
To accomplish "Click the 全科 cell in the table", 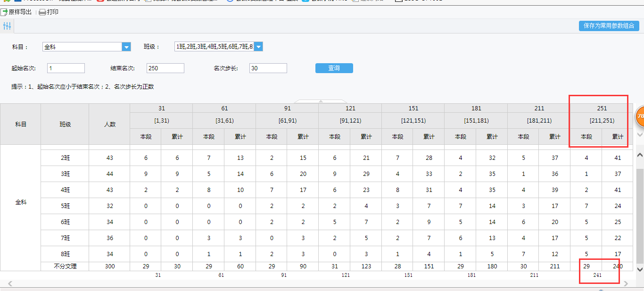I will click(x=21, y=202).
